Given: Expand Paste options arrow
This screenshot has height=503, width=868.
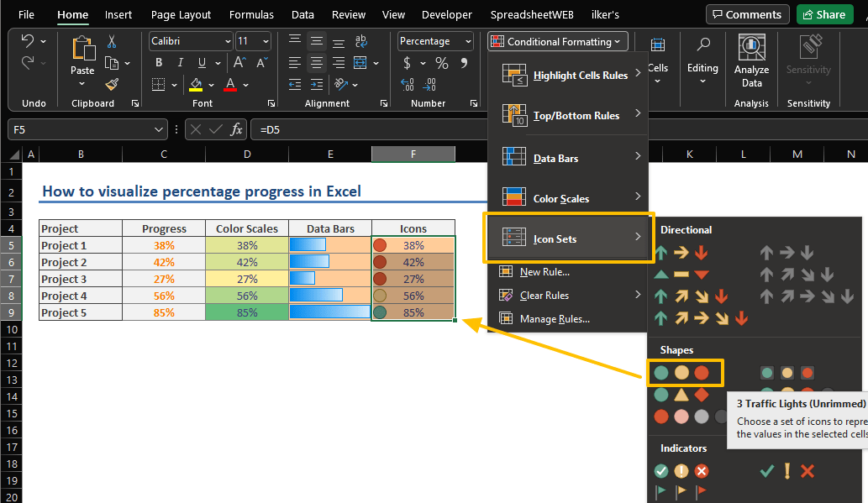Looking at the screenshot, I should point(82,84).
